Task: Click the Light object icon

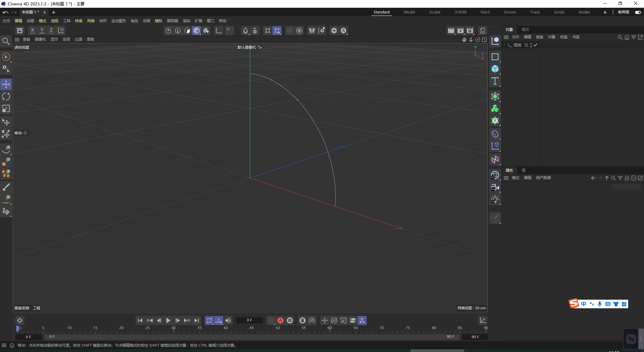Action: (x=495, y=200)
